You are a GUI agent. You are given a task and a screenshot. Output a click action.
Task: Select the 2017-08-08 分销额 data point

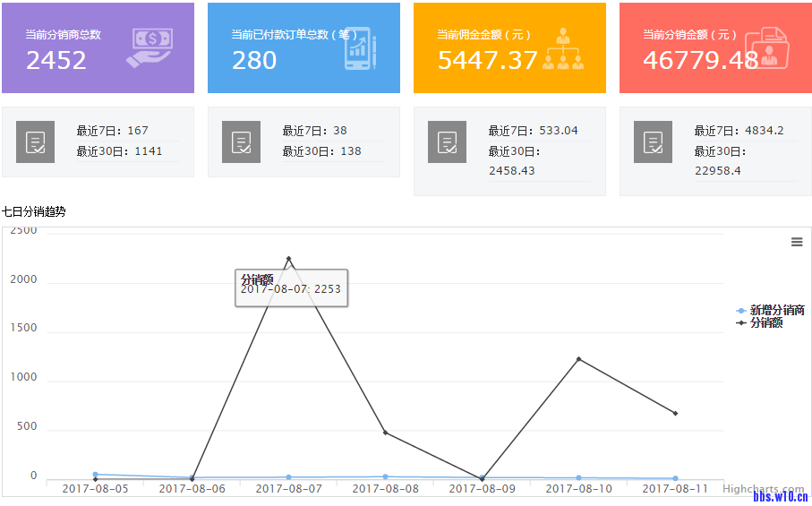click(385, 433)
